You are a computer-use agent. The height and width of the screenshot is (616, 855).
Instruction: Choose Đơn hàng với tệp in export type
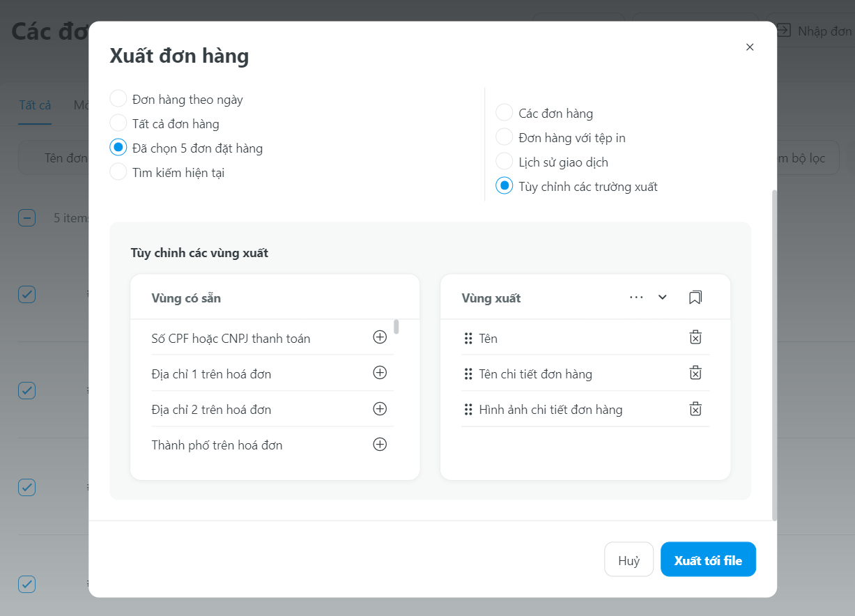point(504,137)
